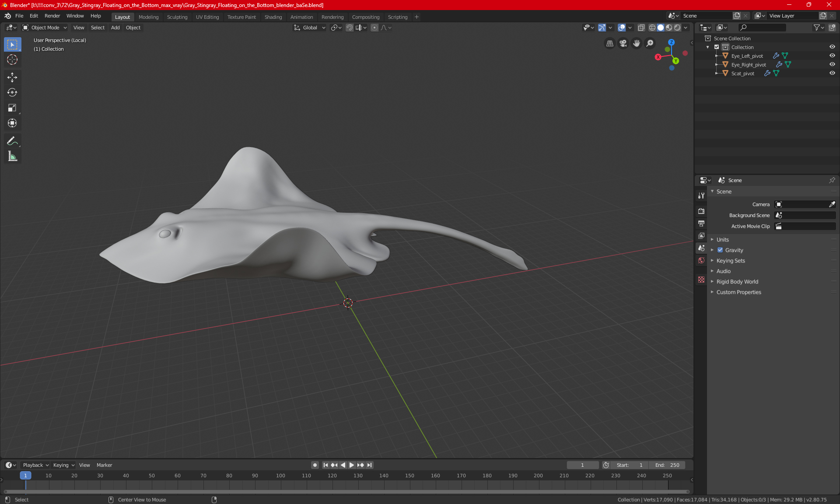Open the Output properties tab

pyautogui.click(x=701, y=224)
